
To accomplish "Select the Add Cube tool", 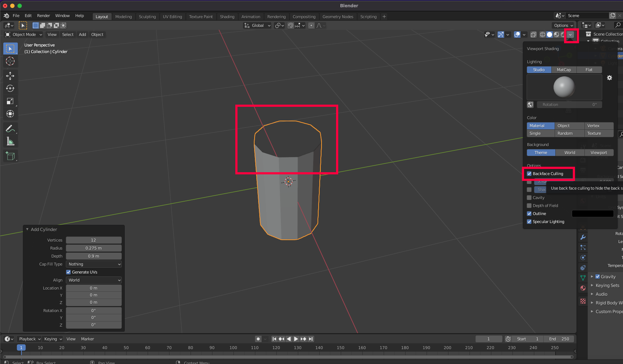I will point(10,156).
